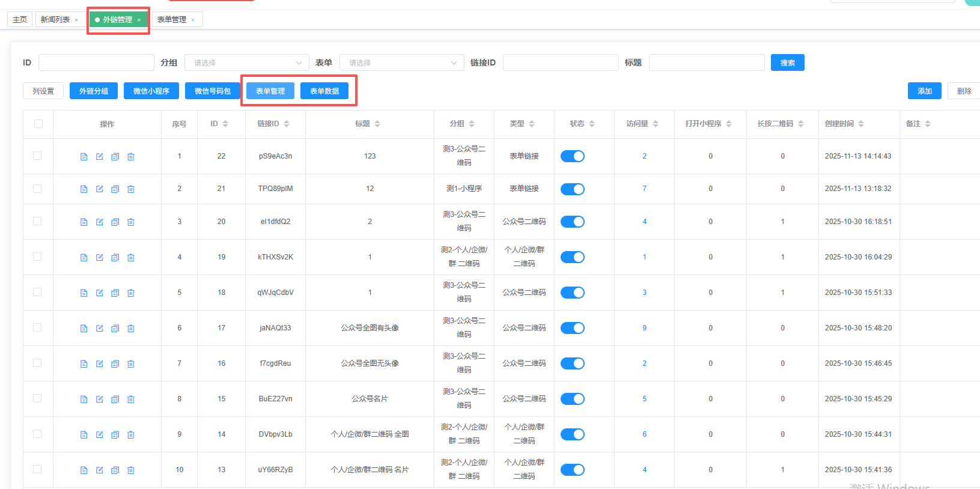The height and width of the screenshot is (489, 980).
Task: Click the copy icon for link BuEZ27vn
Action: pos(115,399)
